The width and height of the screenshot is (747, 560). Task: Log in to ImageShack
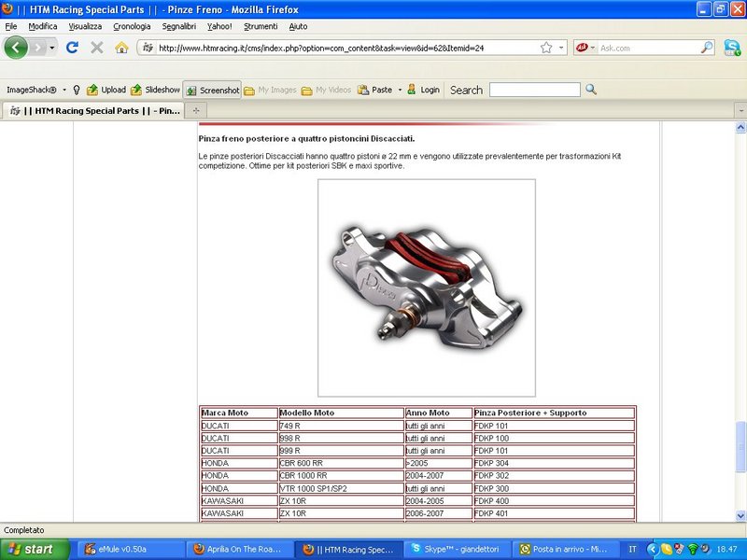[424, 90]
